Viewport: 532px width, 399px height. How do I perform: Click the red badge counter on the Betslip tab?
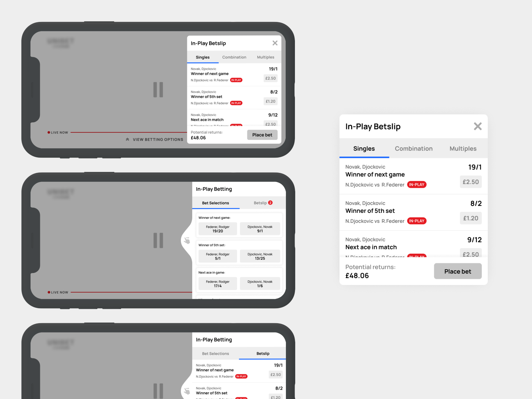coord(271,202)
